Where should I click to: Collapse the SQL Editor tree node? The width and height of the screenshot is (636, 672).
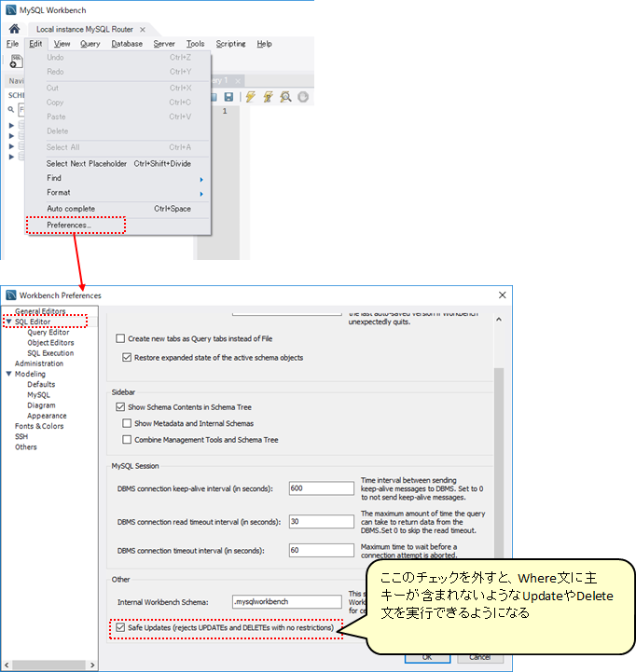[x=8, y=322]
